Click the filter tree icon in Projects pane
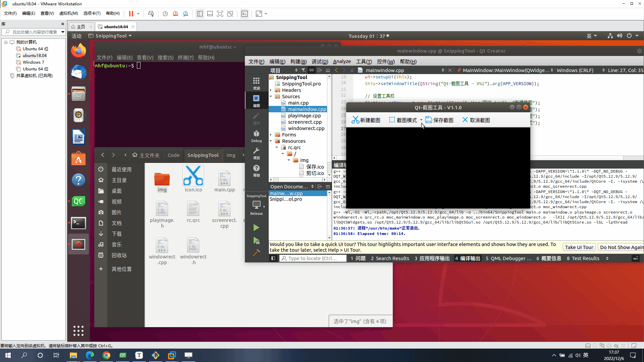Screen dimensions: 644x362 303,70
